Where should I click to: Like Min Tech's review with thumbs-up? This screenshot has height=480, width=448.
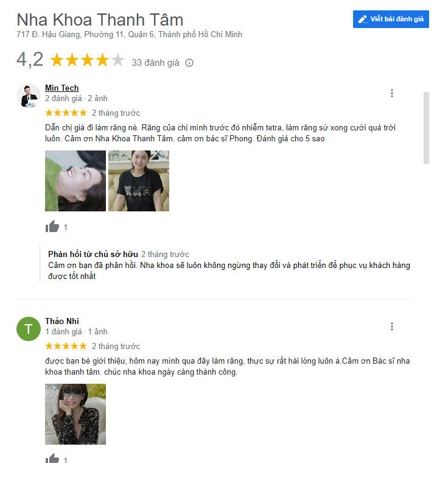coord(52,227)
